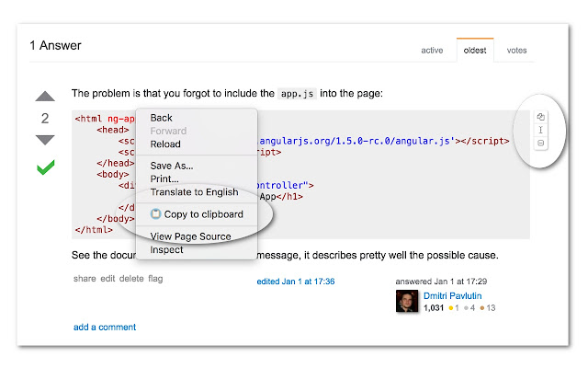
Task: Click the silver badge count 4
Action: 472,308
